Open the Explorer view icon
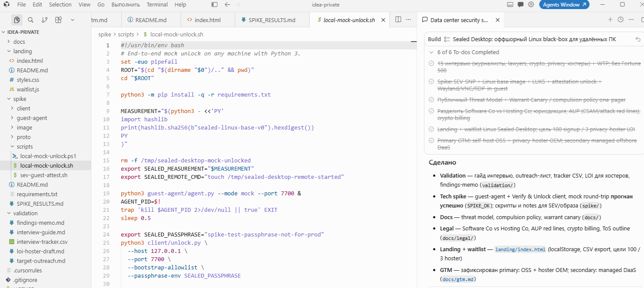 17,20
